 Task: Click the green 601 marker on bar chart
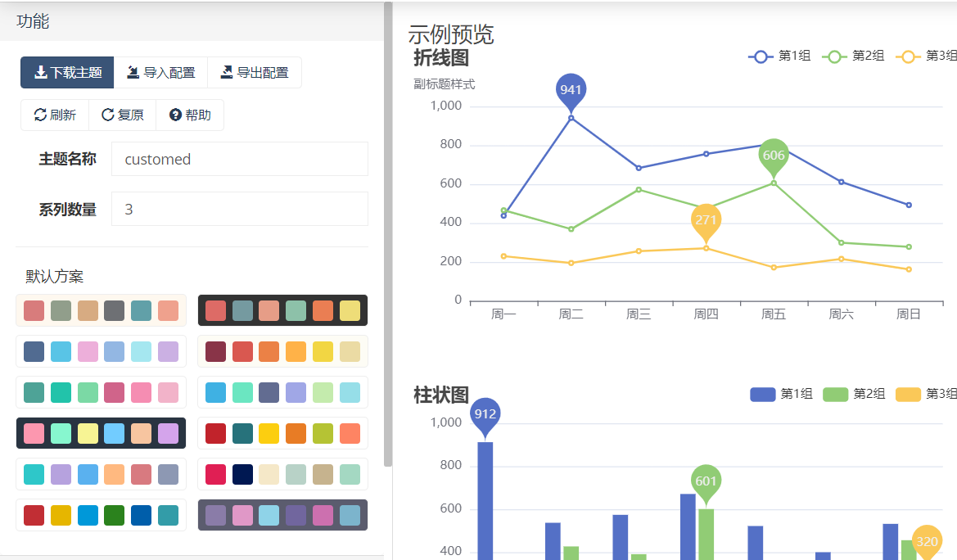(706, 482)
